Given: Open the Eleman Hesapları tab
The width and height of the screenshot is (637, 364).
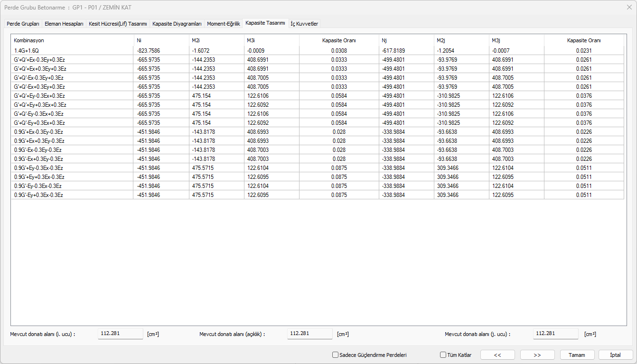Looking at the screenshot, I should pos(64,24).
